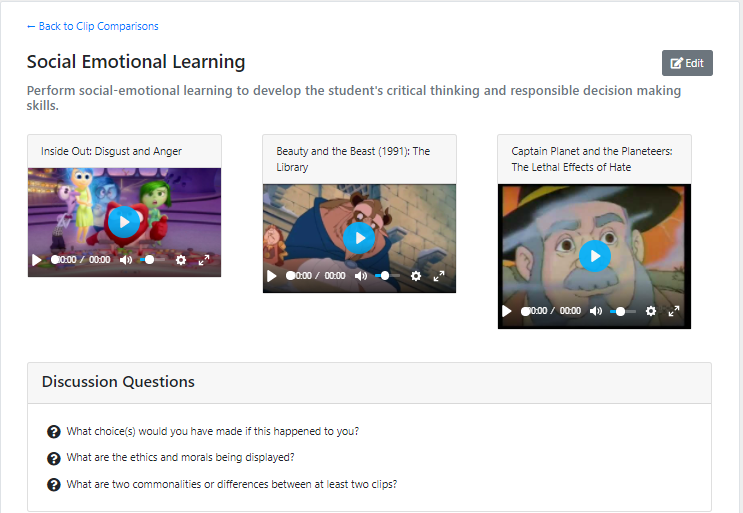743x513 pixels.
Task: Click question text 'What choice(s) would you have made if this happened to you?'
Action: 213,431
